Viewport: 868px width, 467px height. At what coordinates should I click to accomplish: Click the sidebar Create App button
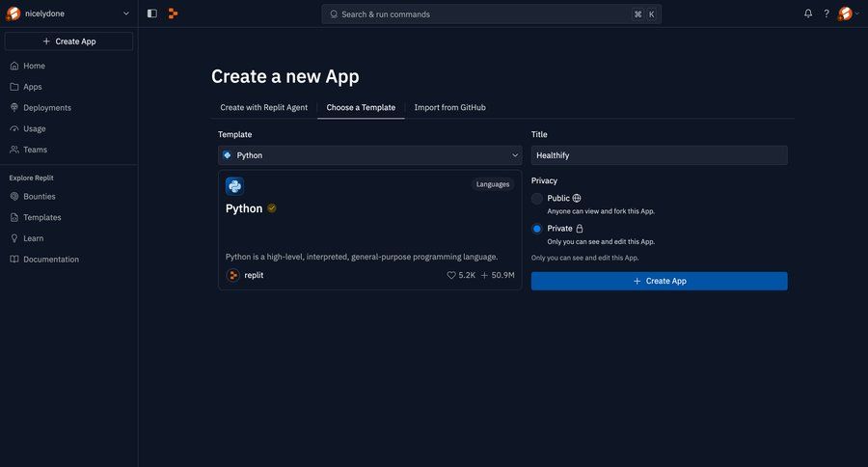tap(68, 41)
